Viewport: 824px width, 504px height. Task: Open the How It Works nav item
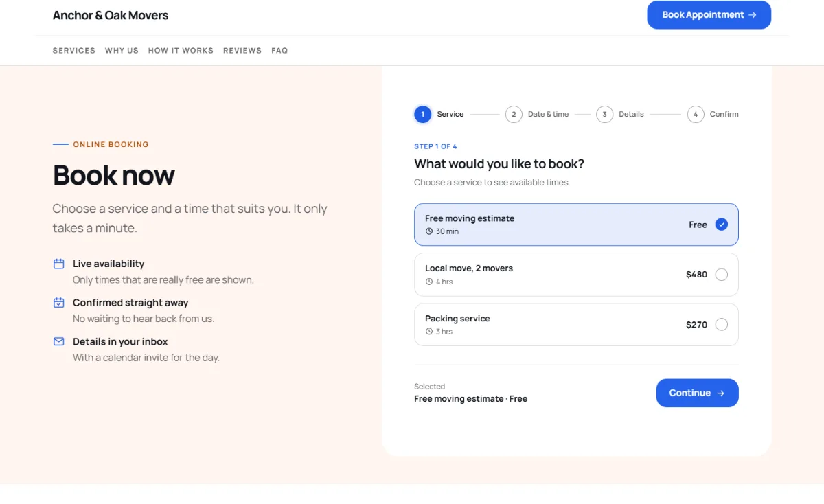tap(181, 51)
